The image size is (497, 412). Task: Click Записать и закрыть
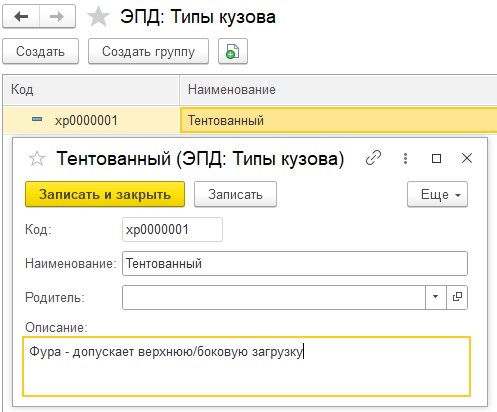point(105,194)
